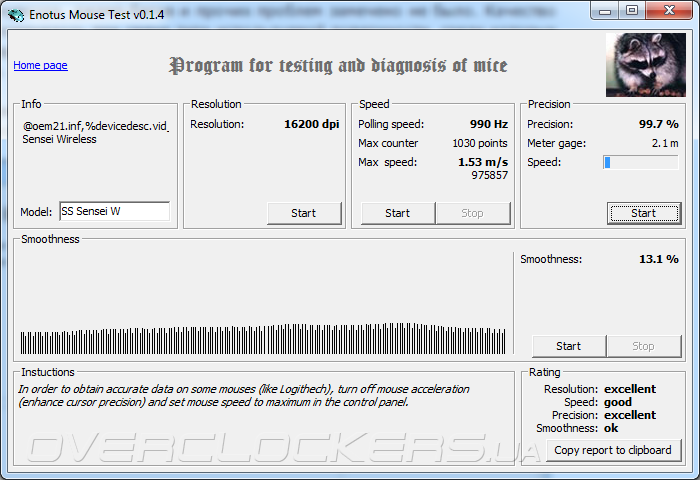The height and width of the screenshot is (480, 700).
Task: Click the instructions text about mouse acceleration
Action: point(244,396)
